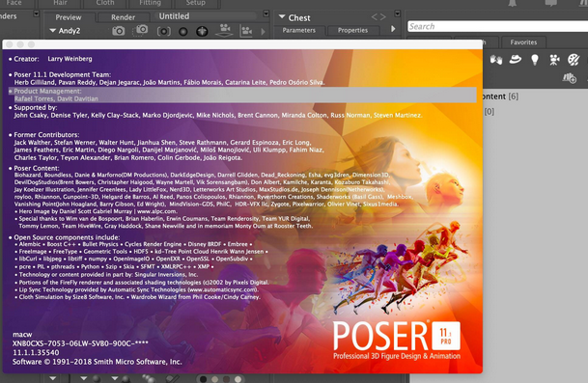Toggle the dark sphere preview icon
The image size is (588, 383).
(x=183, y=32)
